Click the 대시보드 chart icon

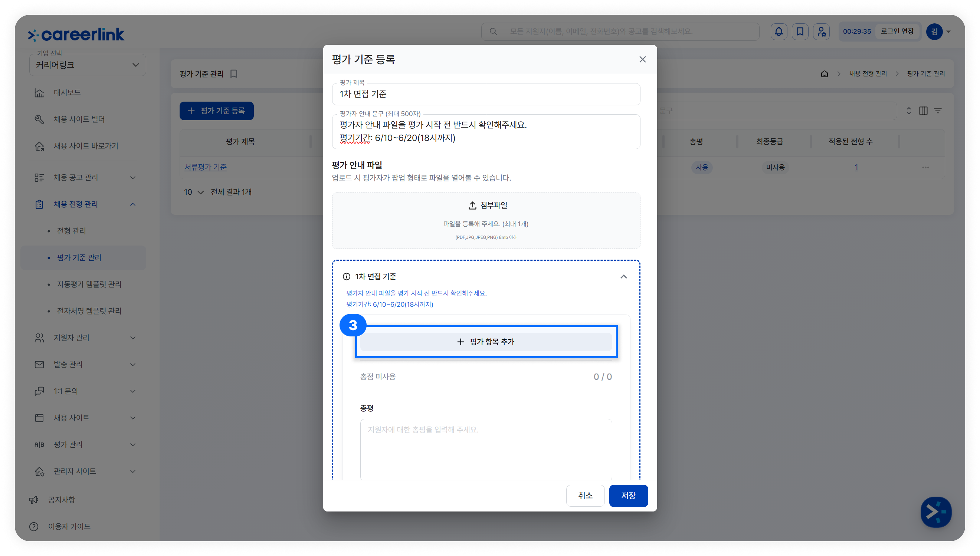pyautogui.click(x=39, y=93)
